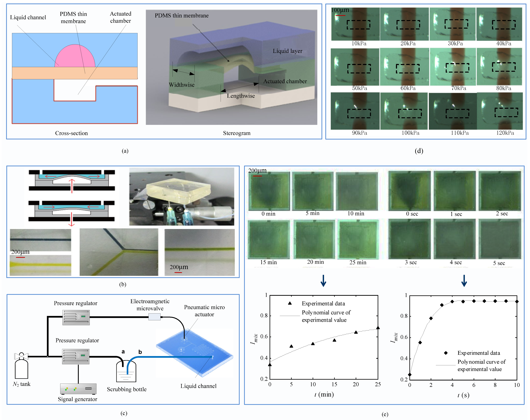The height and width of the screenshot is (420, 530).
Task: Click the down arrow above the minutes graph
Action: pos(323,280)
